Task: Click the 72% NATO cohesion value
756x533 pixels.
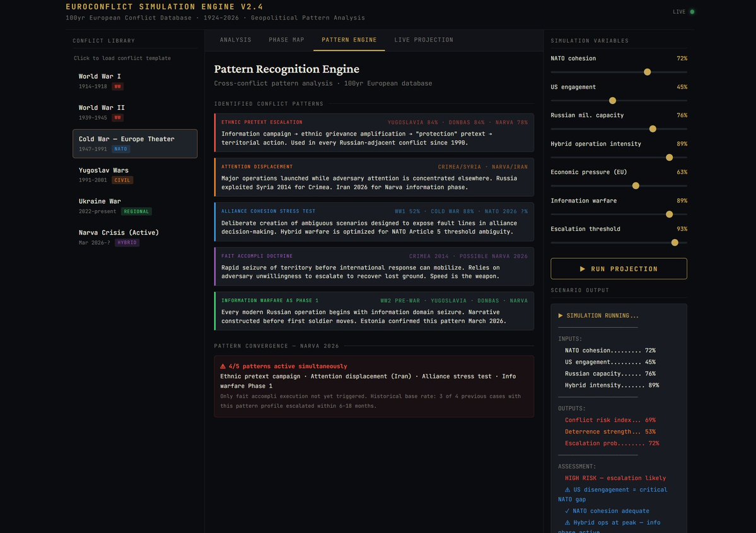Action: 682,59
